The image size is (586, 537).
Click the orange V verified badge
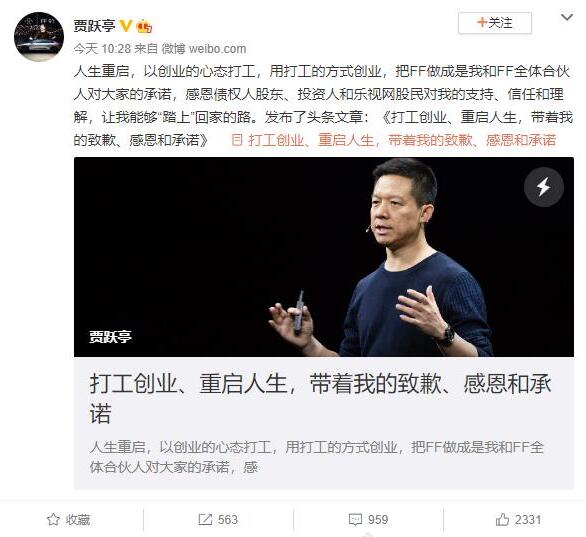point(126,26)
